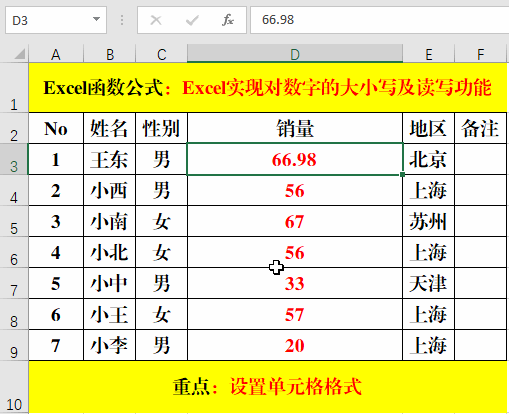Select column E header
The image size is (509, 414).
[x=429, y=54]
